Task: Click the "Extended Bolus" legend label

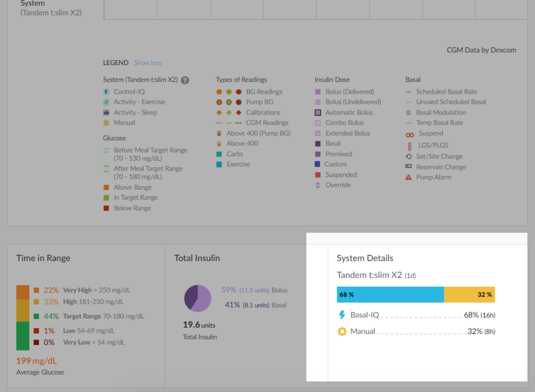Action: [348, 133]
